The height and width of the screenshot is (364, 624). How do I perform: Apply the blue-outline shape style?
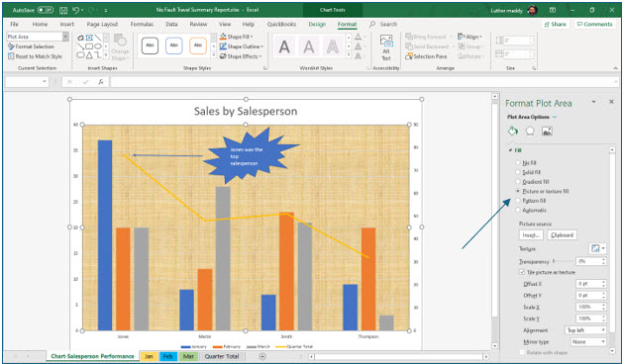click(x=174, y=45)
